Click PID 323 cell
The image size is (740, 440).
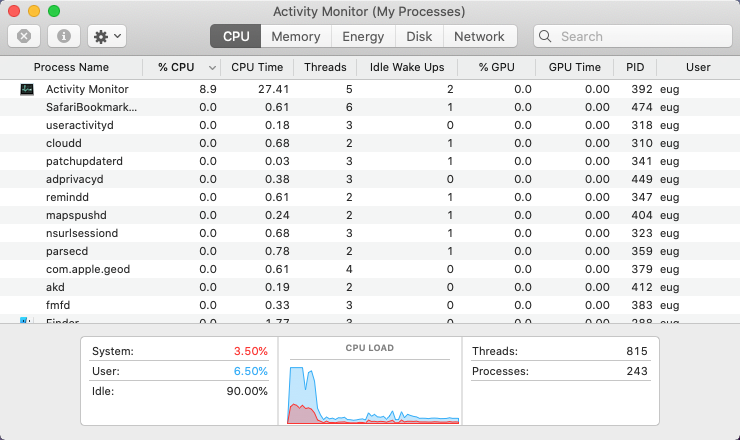coord(642,233)
